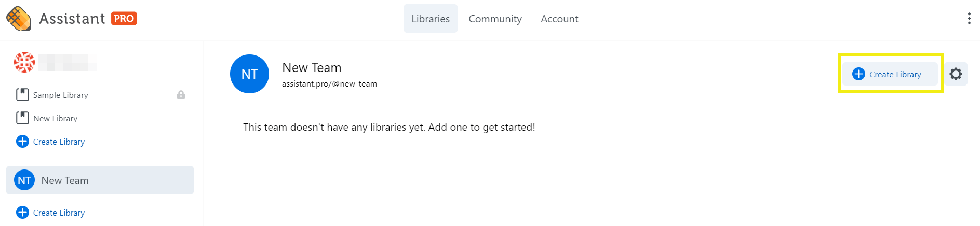Select the New Team sidebar entry
Screen dimensions: 980x226
tap(65, 180)
